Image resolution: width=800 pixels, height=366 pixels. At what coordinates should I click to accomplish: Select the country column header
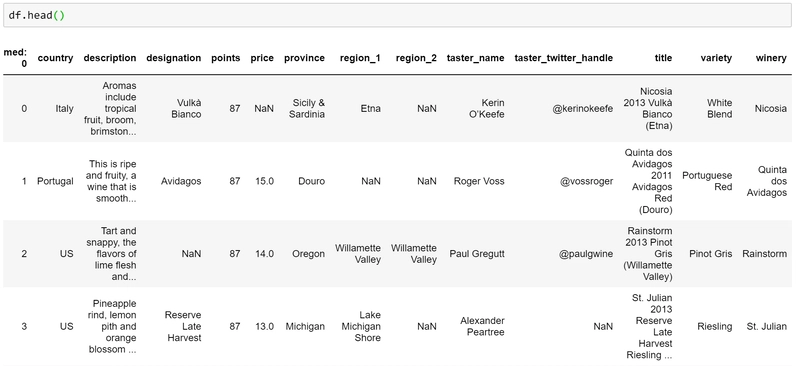pyautogui.click(x=56, y=58)
